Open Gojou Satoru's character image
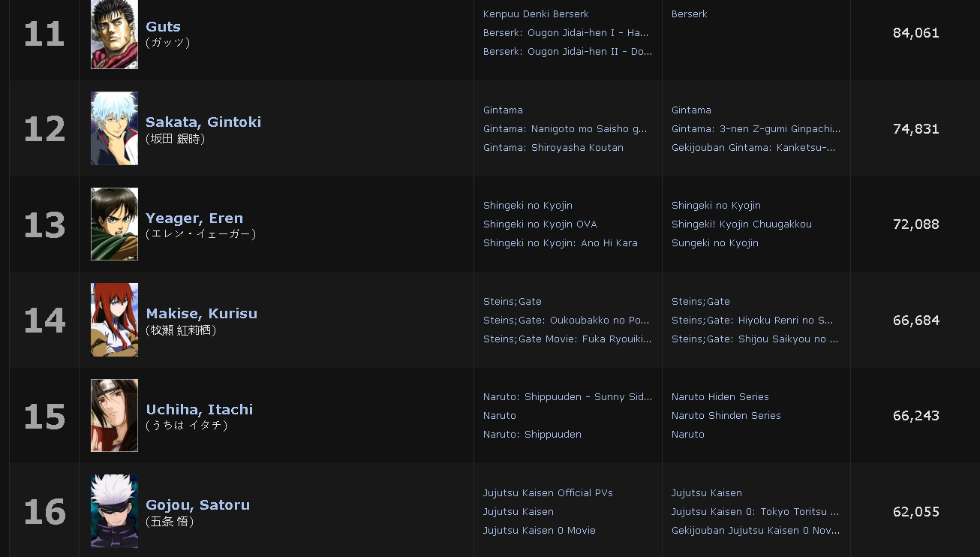The height and width of the screenshot is (557, 980). (x=114, y=511)
